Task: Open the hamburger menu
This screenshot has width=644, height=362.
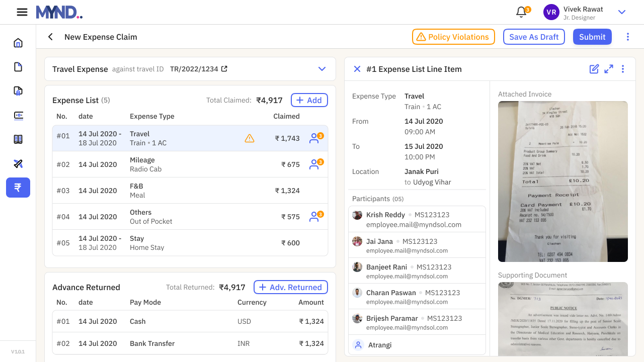Action: (x=22, y=12)
